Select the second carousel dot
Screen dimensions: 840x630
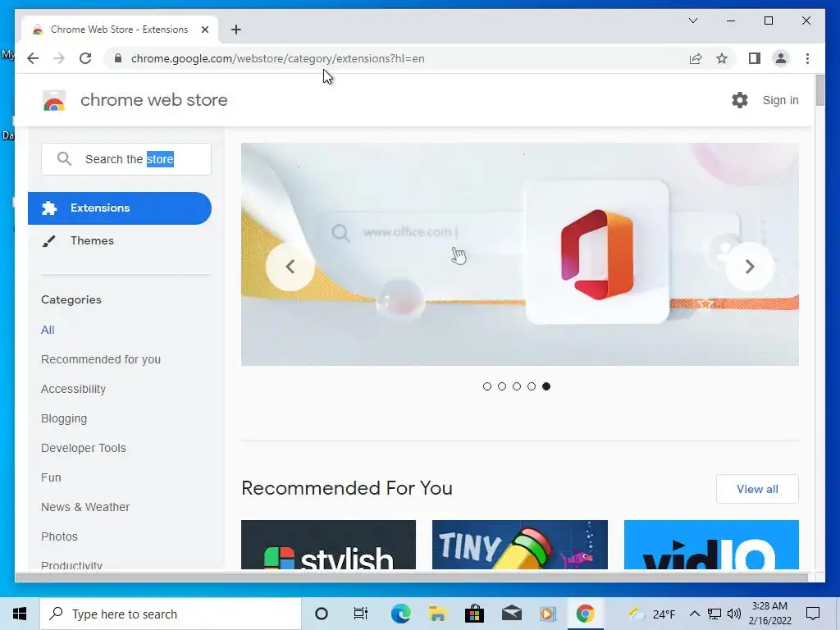502,386
